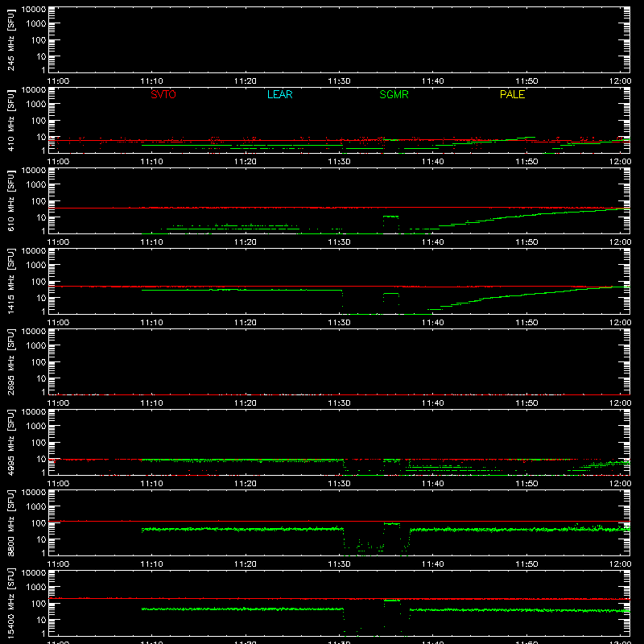The height and width of the screenshot is (644, 644).
Task: Select the 15400 MHz [SFU] axis label
Action: [11, 604]
